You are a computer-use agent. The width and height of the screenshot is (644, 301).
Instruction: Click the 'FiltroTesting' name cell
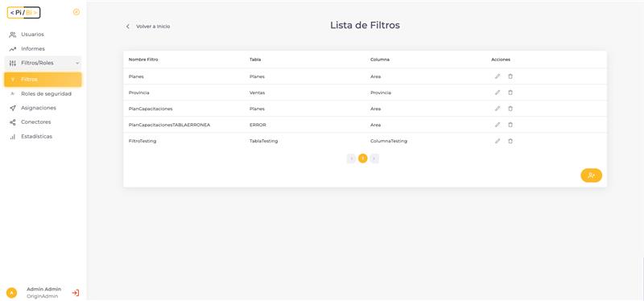(142, 141)
